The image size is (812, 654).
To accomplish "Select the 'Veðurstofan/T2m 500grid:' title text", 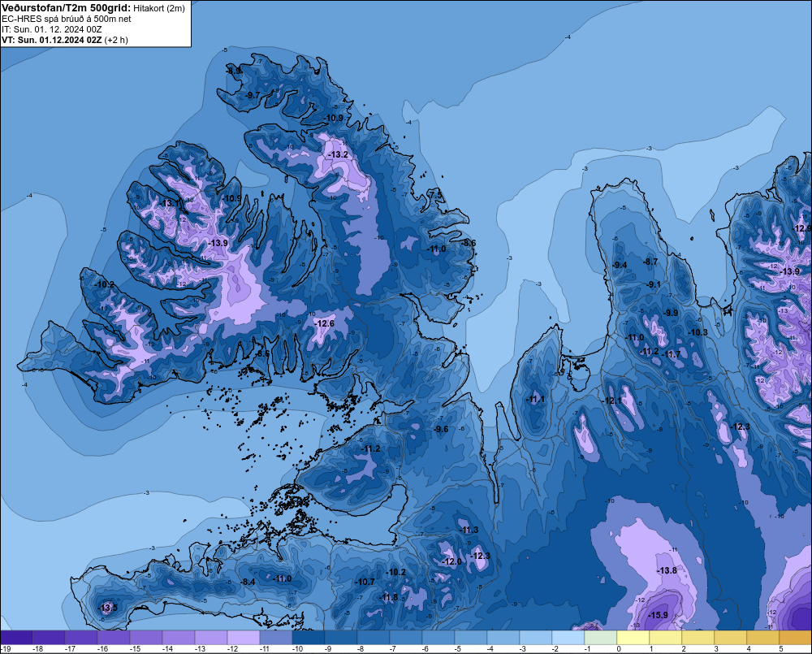I will pos(66,8).
